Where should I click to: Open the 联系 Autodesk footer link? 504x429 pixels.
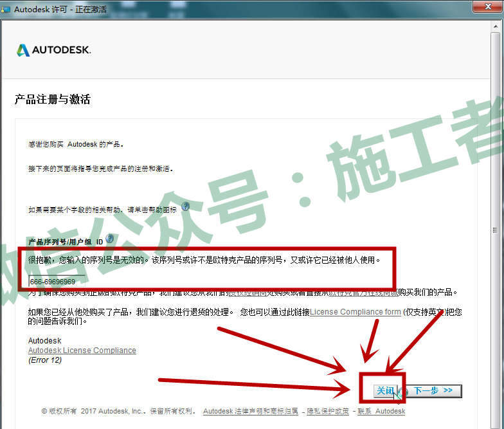click(x=381, y=411)
